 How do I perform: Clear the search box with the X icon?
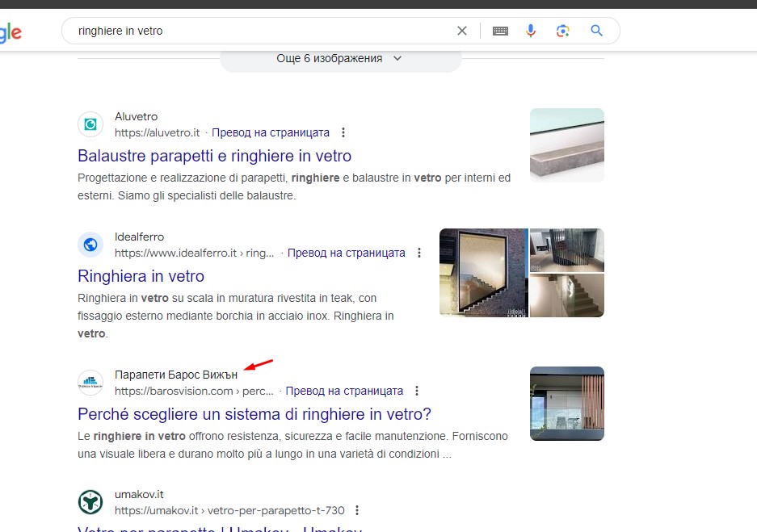tap(462, 31)
